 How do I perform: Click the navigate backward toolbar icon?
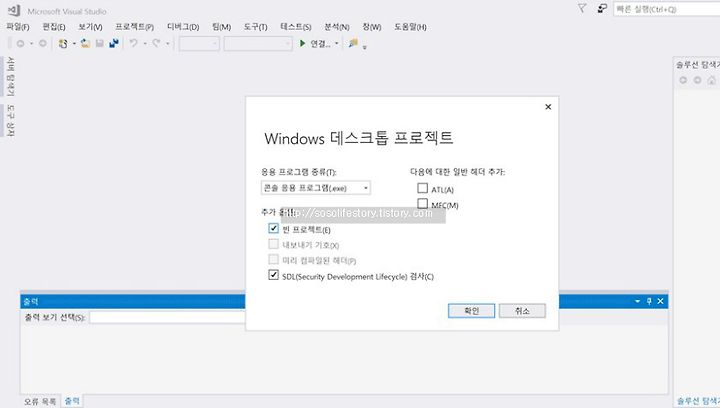(20, 44)
